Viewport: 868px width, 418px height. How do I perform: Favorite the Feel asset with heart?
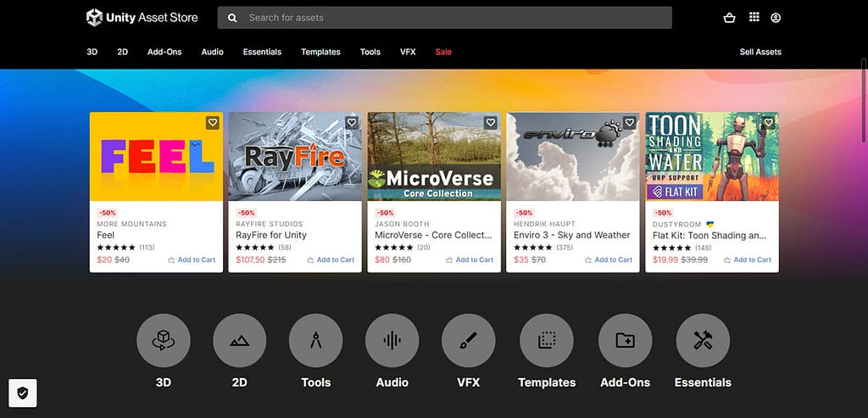[x=213, y=122]
